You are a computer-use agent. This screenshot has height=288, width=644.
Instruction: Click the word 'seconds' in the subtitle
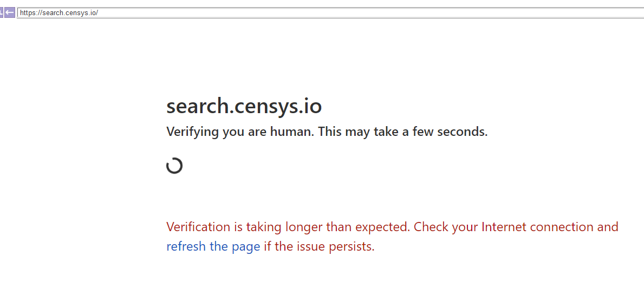point(464,132)
